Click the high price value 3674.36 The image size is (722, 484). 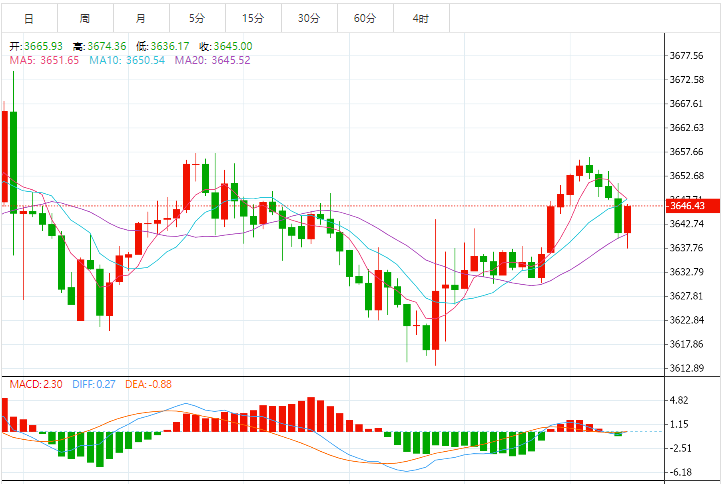tap(107, 46)
